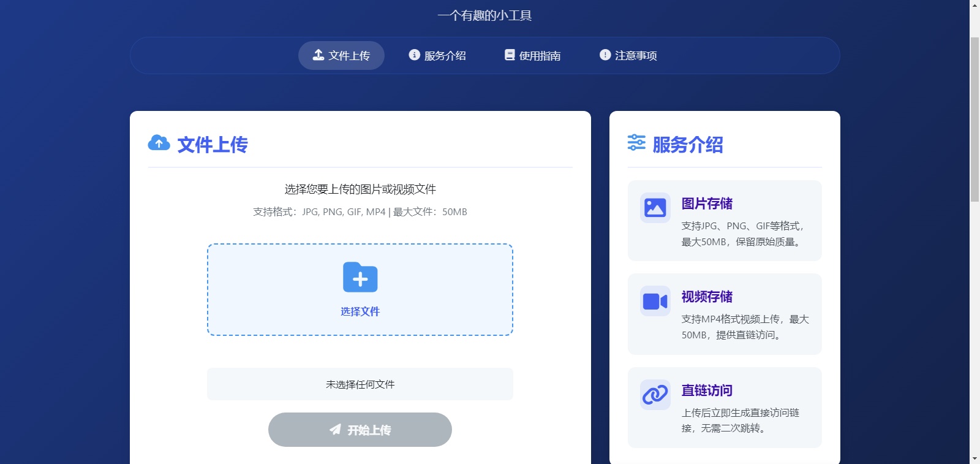Open the 服务介绍 navigation tab
Viewport: 980px width, 464px height.
click(x=437, y=56)
